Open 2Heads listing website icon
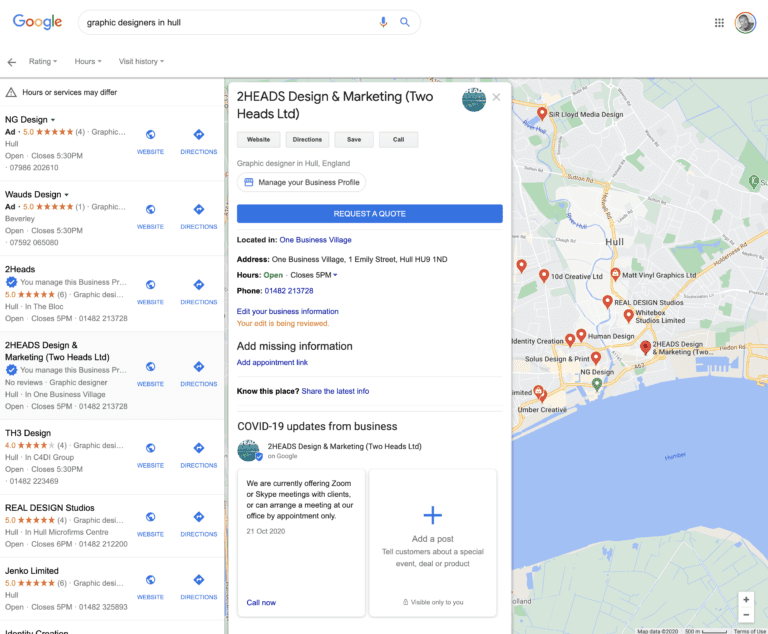 pyautogui.click(x=150, y=285)
